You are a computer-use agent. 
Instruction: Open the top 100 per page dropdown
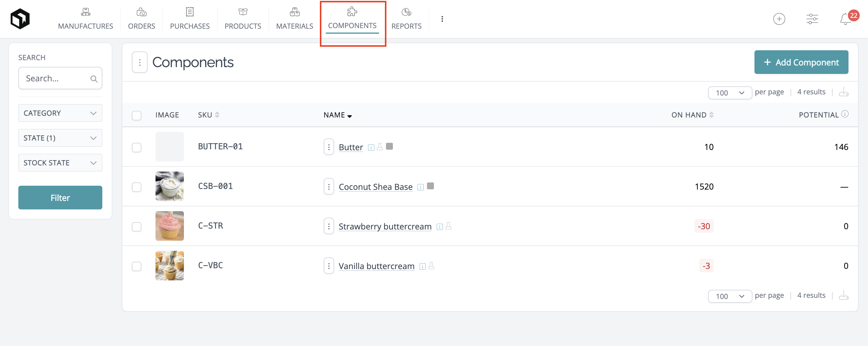tap(730, 93)
